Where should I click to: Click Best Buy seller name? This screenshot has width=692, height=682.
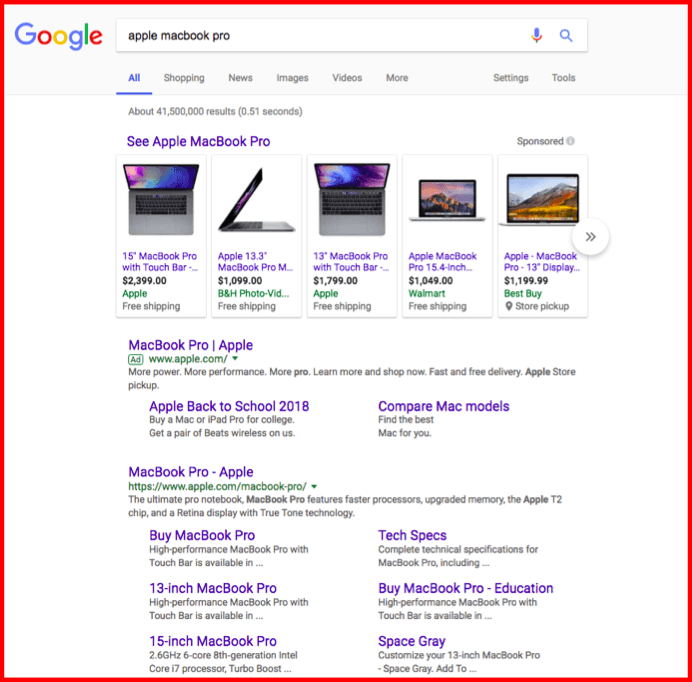pyautogui.click(x=523, y=294)
